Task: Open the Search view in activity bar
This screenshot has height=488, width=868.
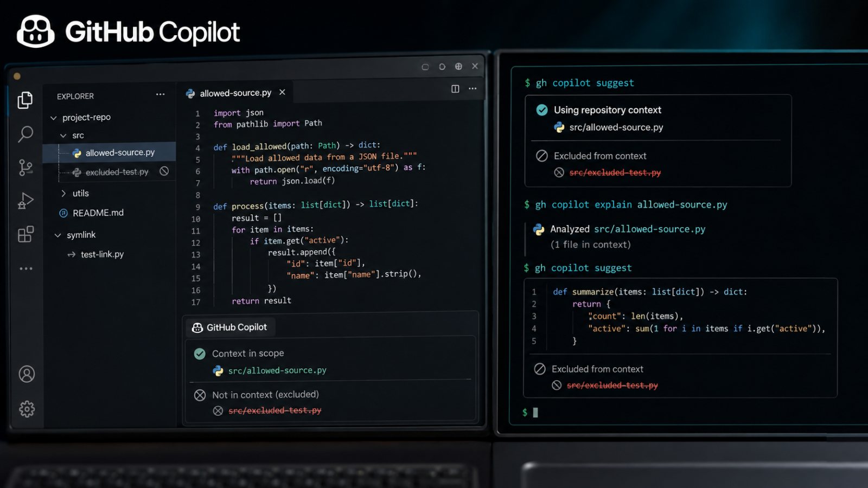Action: (25, 134)
